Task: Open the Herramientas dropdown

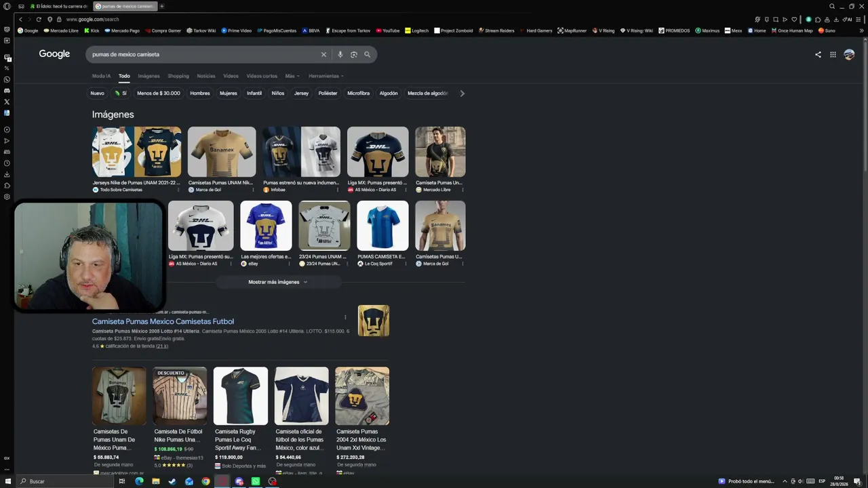Action: [325, 76]
